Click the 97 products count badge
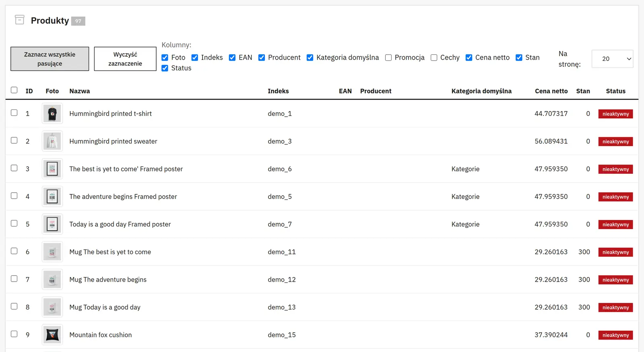This screenshot has width=644, height=352. (78, 21)
